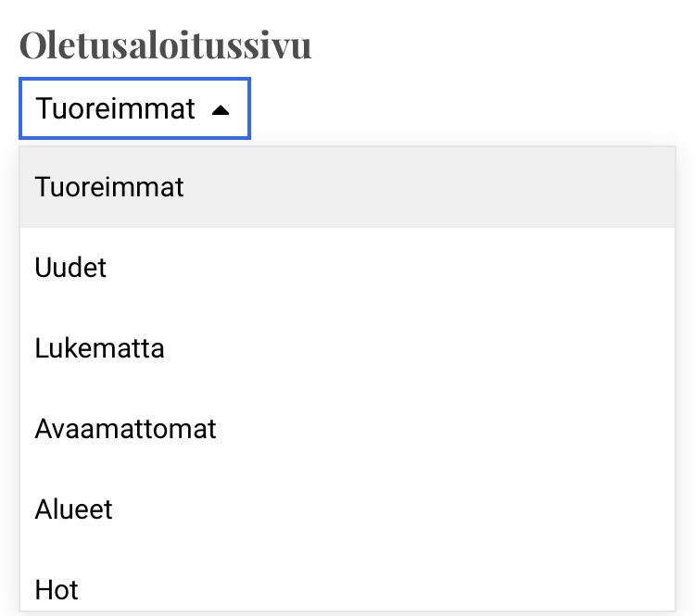Close the open list using the caret
Image resolution: width=695 pixels, height=616 pixels.
click(x=220, y=110)
